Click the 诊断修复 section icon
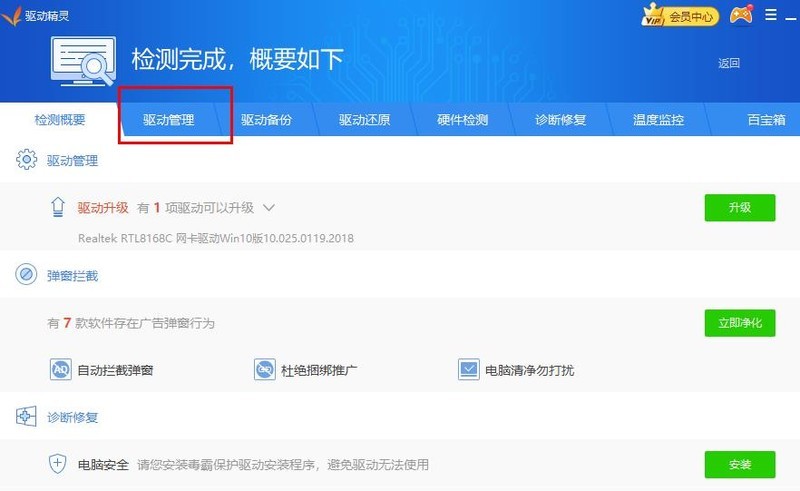800x491 pixels. tap(26, 416)
